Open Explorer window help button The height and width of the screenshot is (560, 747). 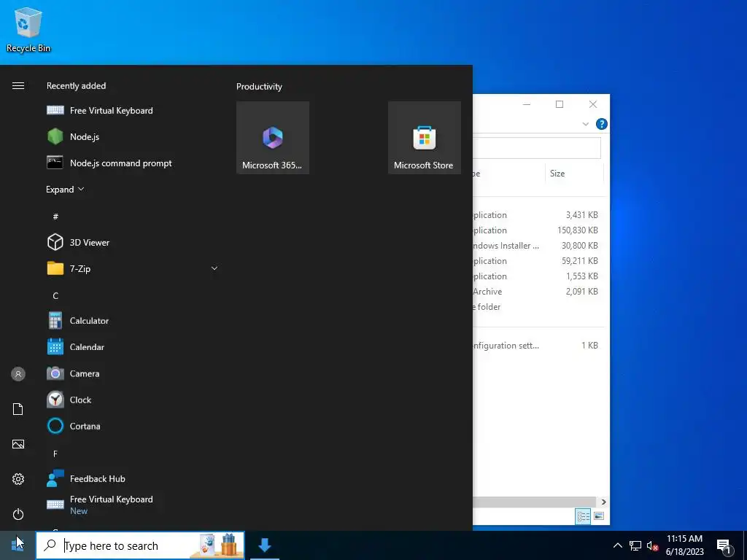pyautogui.click(x=602, y=124)
